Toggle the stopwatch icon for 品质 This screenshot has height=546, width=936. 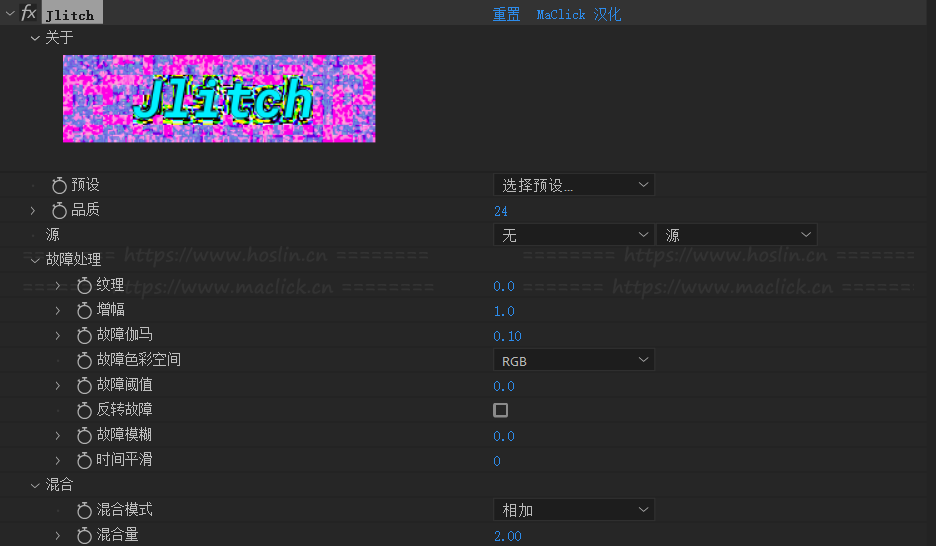pos(59,210)
